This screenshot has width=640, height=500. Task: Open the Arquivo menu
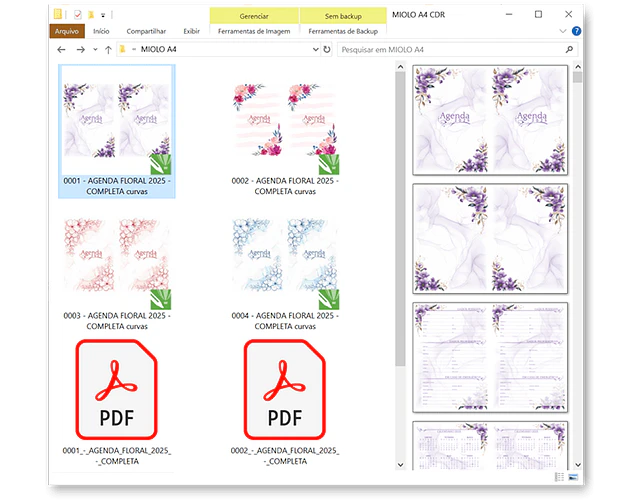(x=66, y=31)
